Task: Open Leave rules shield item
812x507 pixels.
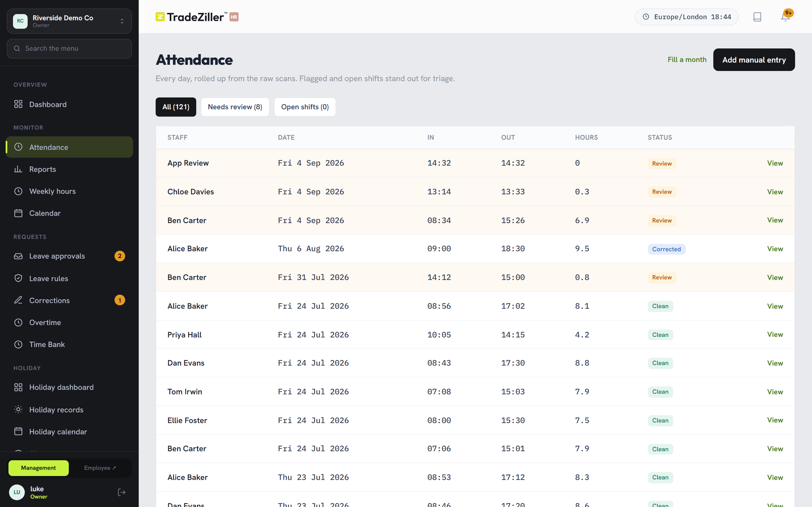Action: pyautogui.click(x=69, y=278)
